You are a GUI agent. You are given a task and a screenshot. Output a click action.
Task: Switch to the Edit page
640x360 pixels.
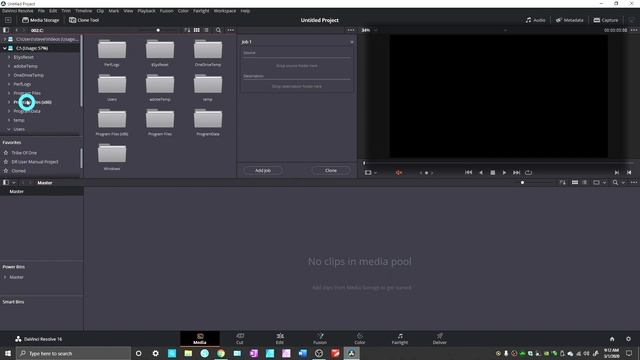click(280, 338)
